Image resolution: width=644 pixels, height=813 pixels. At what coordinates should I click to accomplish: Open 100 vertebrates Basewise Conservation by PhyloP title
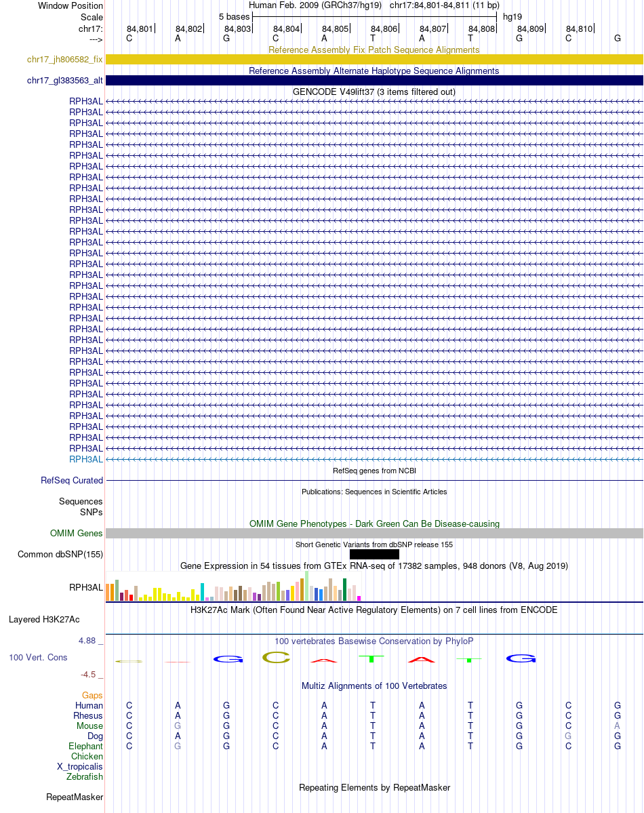[x=374, y=641]
